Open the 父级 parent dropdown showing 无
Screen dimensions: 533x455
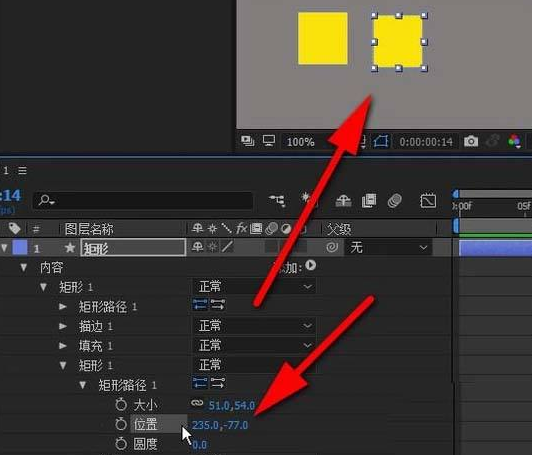[x=389, y=247]
